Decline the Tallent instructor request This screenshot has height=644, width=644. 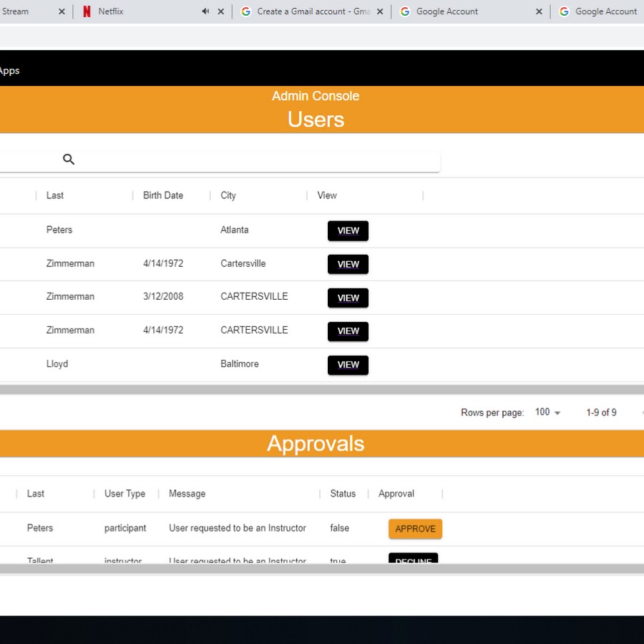(x=413, y=559)
